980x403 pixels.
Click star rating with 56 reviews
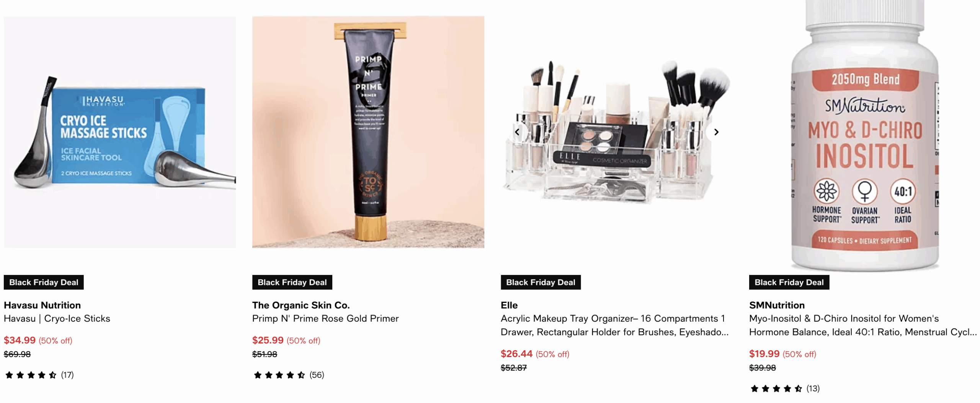click(x=289, y=375)
